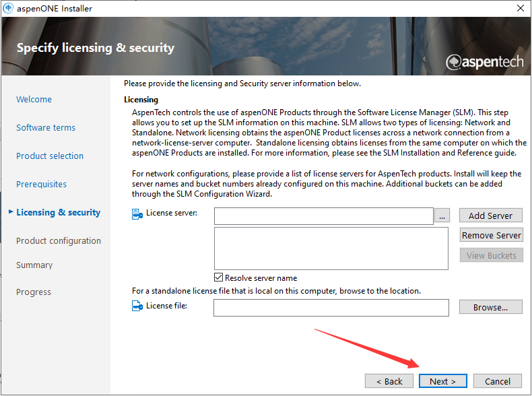Screen dimensions: 532x396
Task: Uncheck the Resolve server name checkbox
Action: pyautogui.click(x=219, y=277)
